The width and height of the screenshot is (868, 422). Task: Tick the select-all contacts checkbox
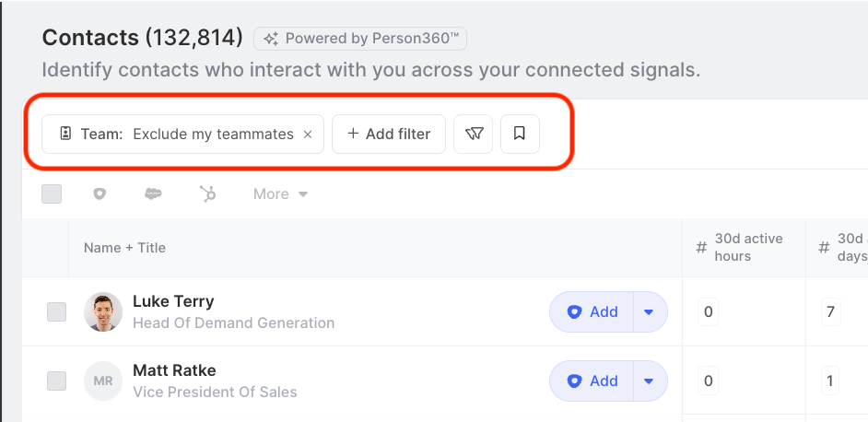click(x=52, y=193)
